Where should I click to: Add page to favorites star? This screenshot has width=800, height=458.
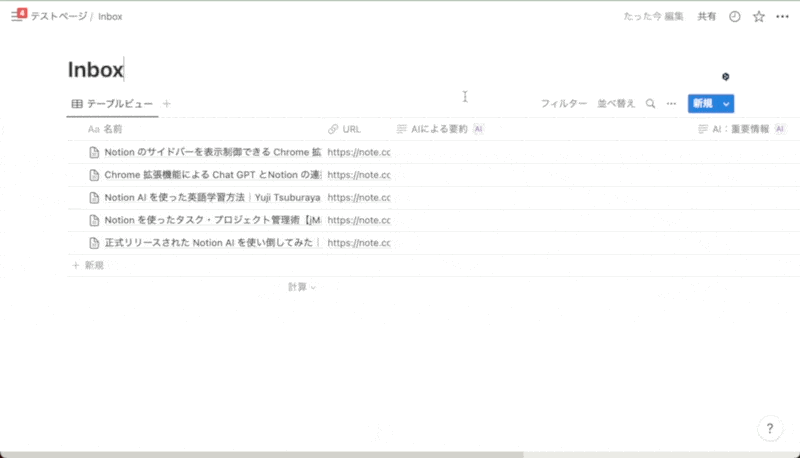(x=759, y=16)
